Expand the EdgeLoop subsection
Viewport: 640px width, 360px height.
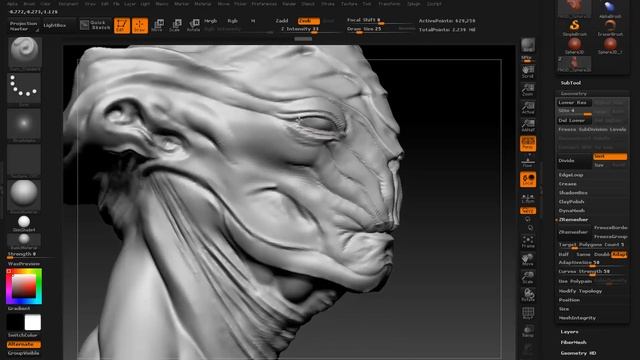(x=571, y=175)
